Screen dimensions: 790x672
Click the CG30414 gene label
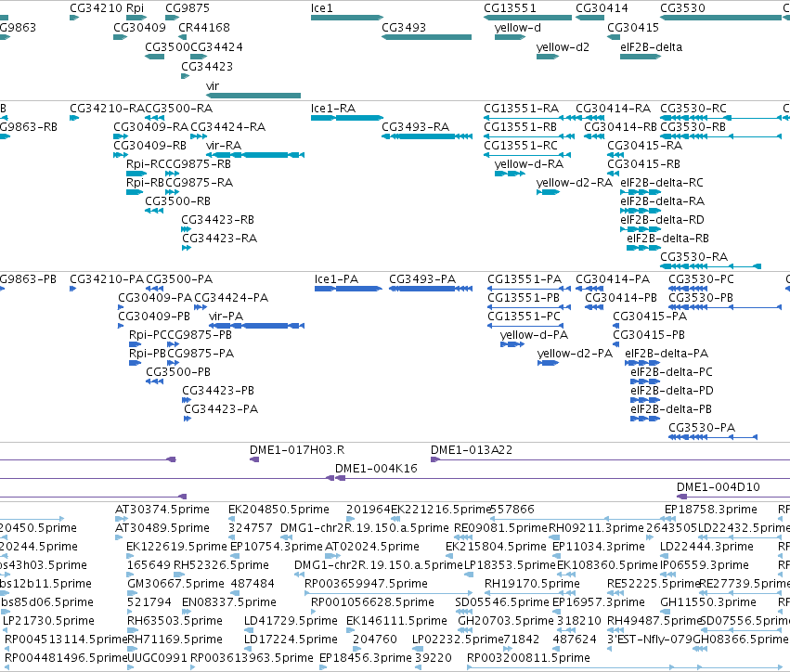click(x=602, y=8)
